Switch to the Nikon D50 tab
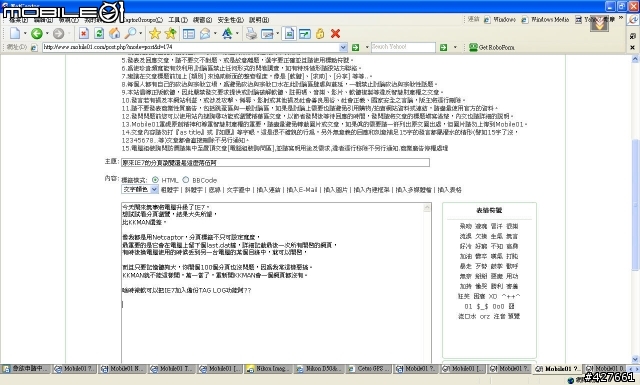The image size is (640, 385). tap(318, 369)
